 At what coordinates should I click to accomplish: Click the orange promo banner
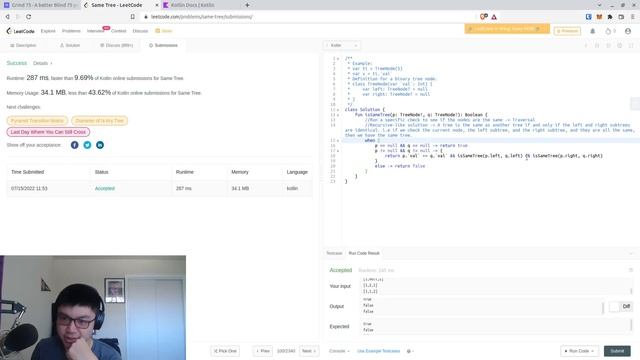coord(507,29)
